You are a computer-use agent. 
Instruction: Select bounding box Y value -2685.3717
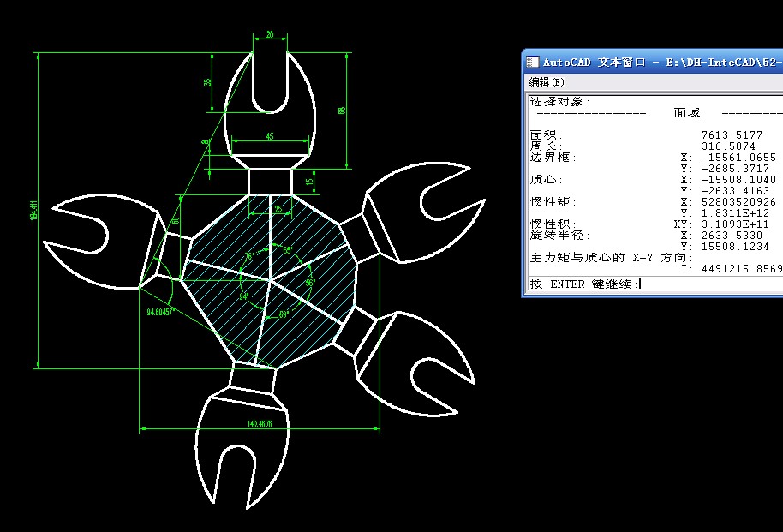(735, 169)
